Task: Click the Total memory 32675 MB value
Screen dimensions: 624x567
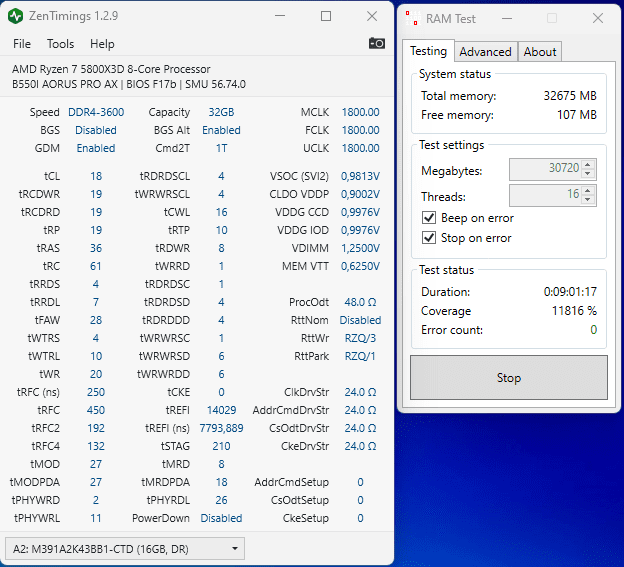Action: pos(570,96)
